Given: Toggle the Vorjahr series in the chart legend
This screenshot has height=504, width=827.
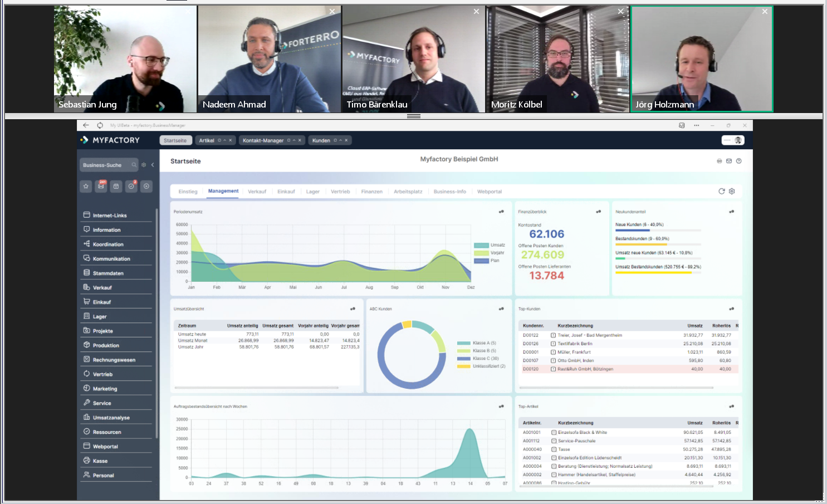Looking at the screenshot, I should coord(490,253).
